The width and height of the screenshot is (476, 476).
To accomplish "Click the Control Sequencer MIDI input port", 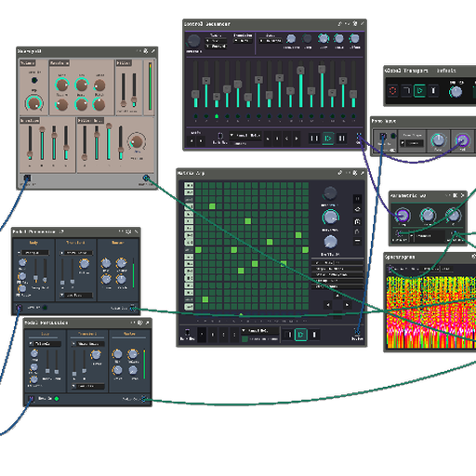I will (x=220, y=136).
